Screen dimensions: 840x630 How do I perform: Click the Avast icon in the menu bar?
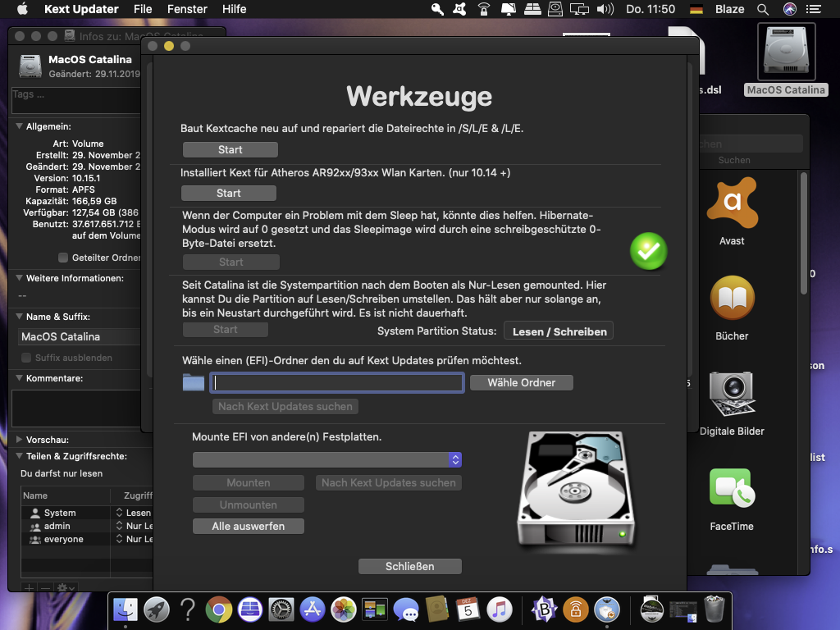pos(459,9)
